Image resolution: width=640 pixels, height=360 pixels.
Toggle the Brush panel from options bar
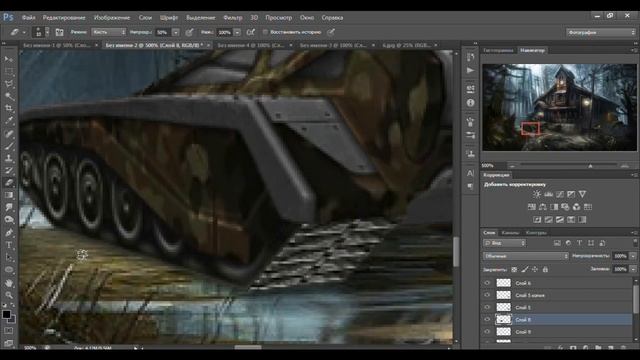click(59, 32)
